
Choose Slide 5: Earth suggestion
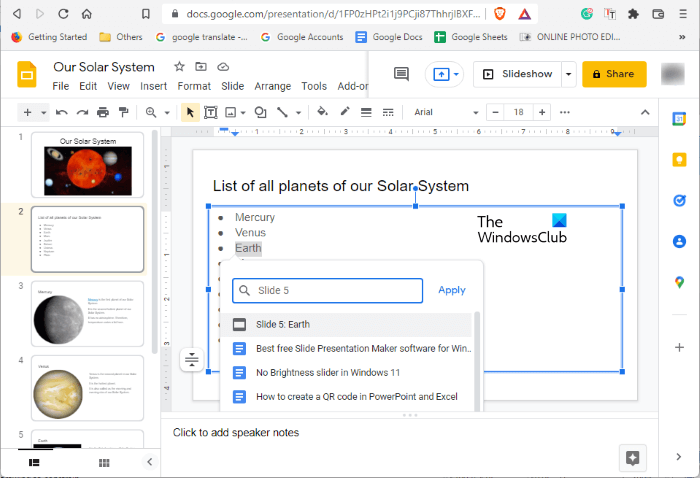(x=346, y=324)
